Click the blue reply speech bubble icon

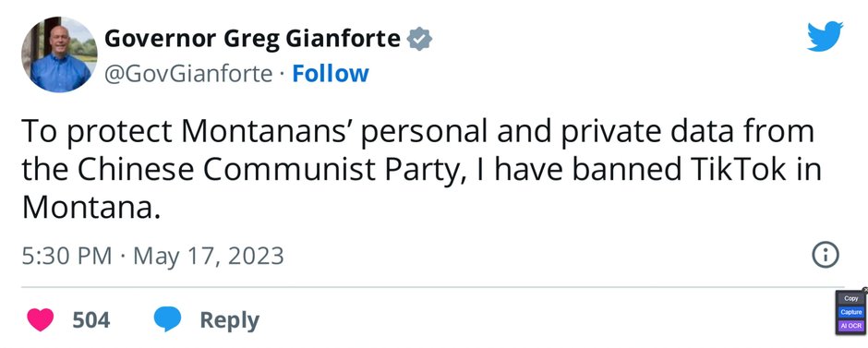point(168,319)
